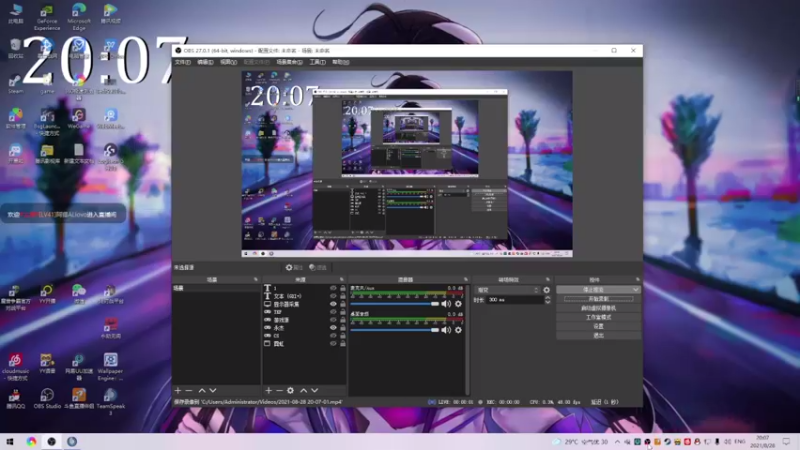Click stepper arrows of 时长 300 ms
This screenshot has height=450, width=800.
point(547,300)
